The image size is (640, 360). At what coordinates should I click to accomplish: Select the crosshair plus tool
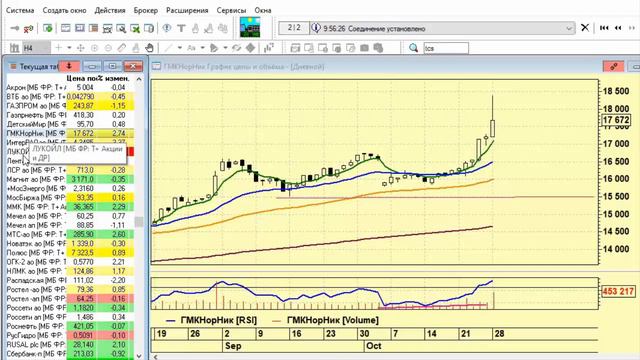coord(58,48)
